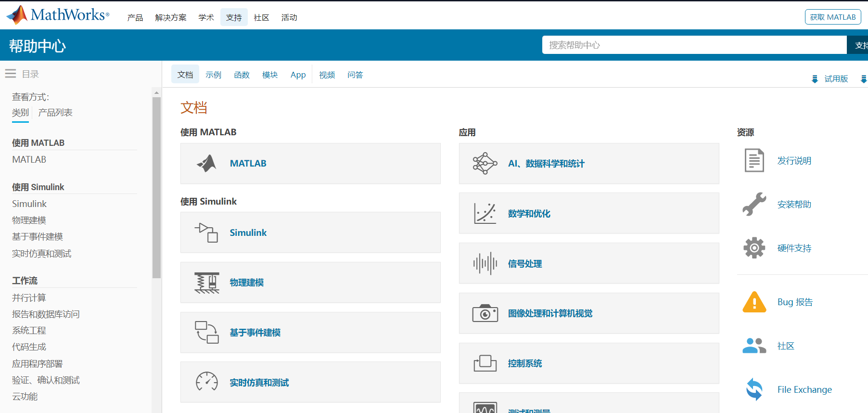
Task: Open the Bug 报告 link
Action: point(795,302)
